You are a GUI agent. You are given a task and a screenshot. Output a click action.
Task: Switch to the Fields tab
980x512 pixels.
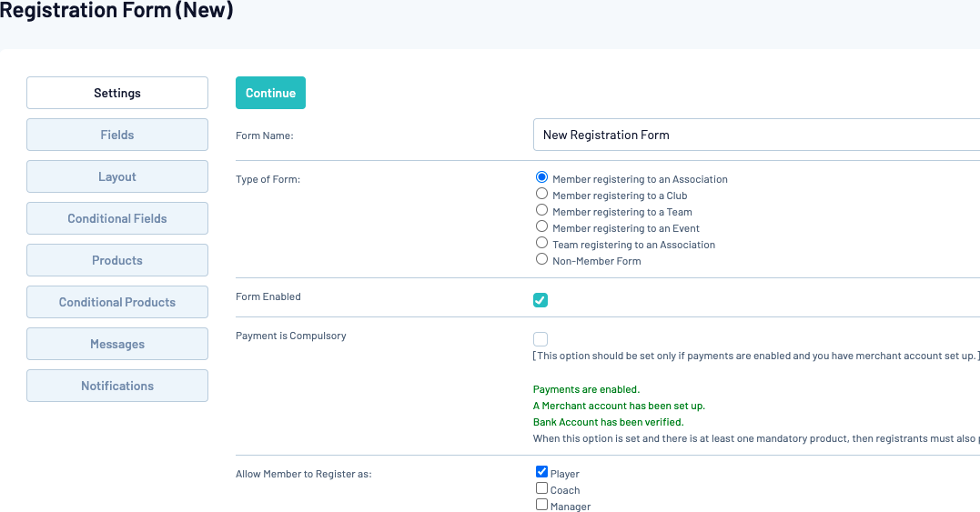[x=117, y=135]
